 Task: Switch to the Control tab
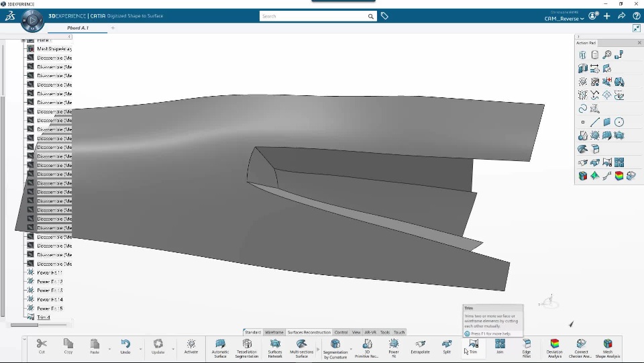pyautogui.click(x=341, y=332)
